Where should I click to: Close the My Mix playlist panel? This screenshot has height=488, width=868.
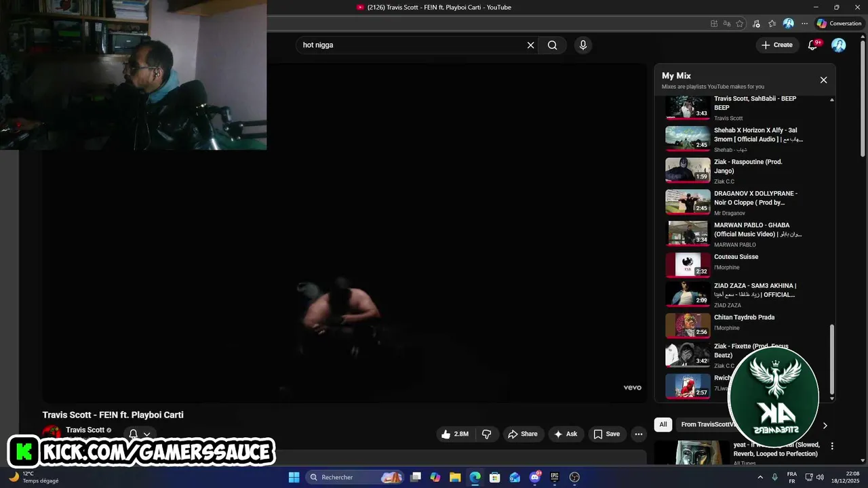click(823, 80)
